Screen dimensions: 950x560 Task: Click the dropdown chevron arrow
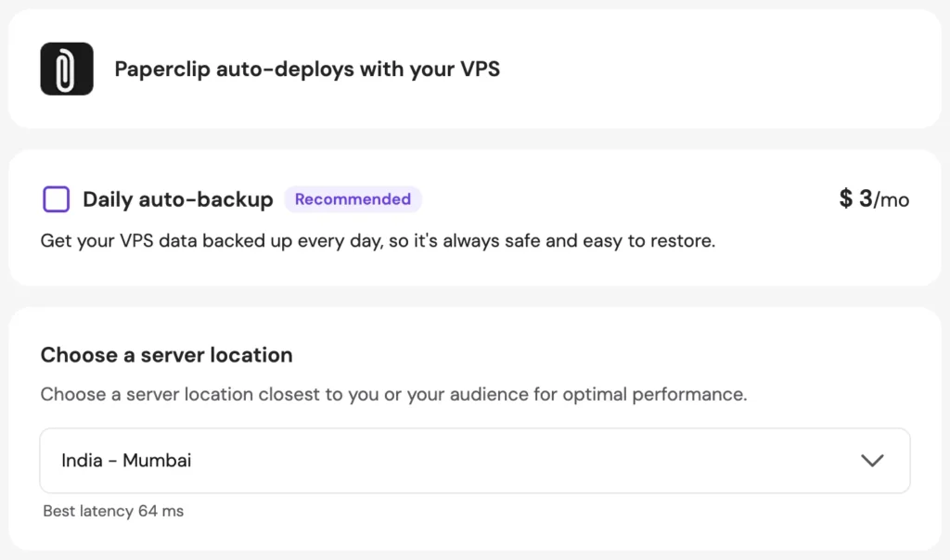872,461
